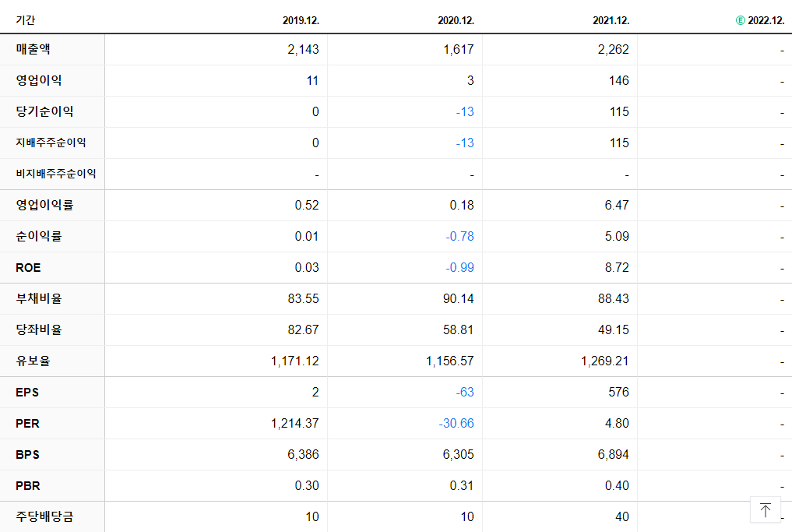Select the 2020.12. column header

coord(456,20)
